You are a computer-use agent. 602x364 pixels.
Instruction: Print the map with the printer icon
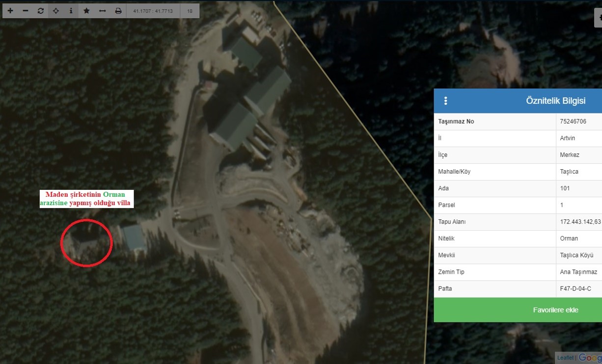118,11
